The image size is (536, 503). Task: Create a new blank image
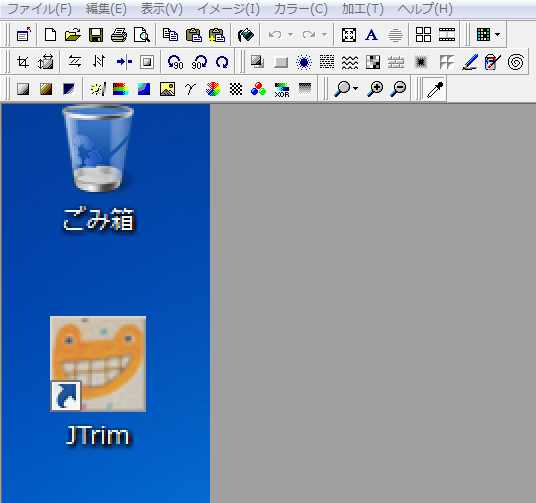pos(50,35)
